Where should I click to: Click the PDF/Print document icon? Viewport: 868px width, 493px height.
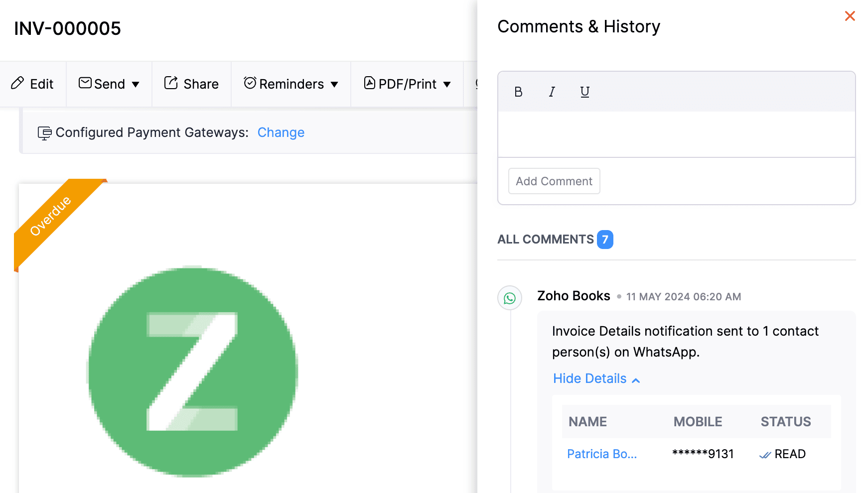coord(369,83)
